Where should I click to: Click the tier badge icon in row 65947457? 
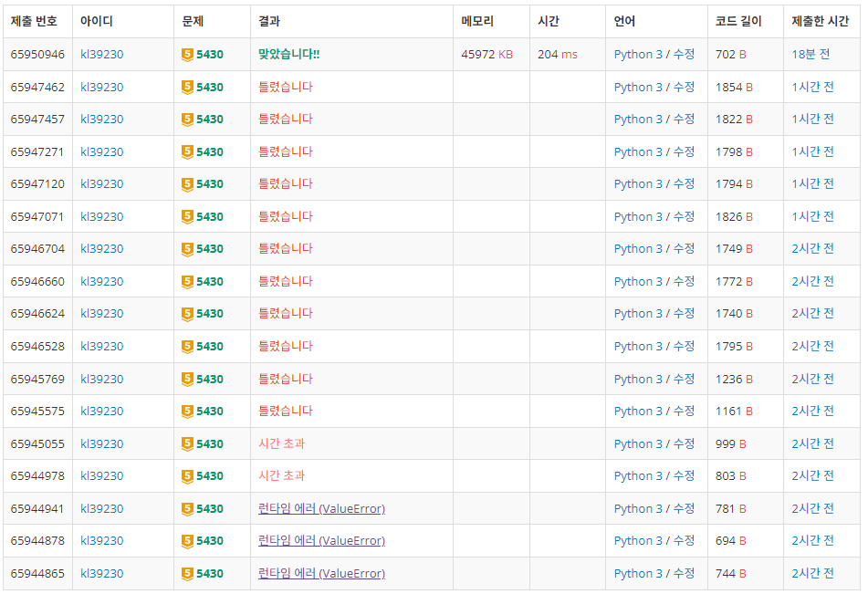pos(188,119)
